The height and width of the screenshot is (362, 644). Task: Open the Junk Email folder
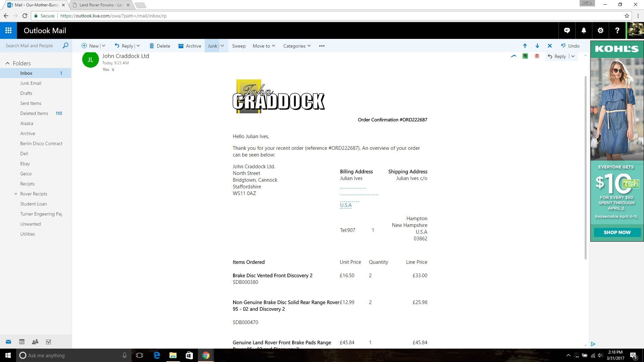[x=31, y=83]
